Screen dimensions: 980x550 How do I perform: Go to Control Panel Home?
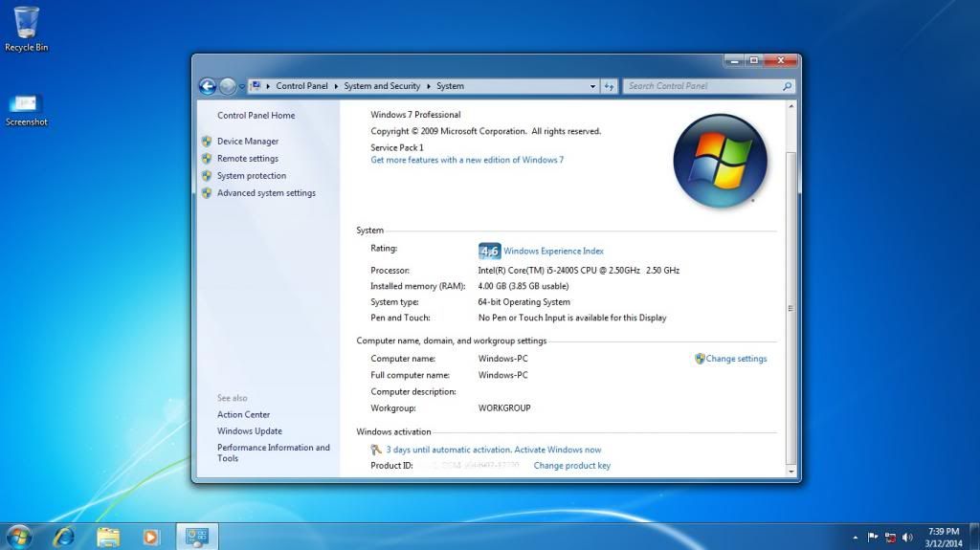[256, 116]
